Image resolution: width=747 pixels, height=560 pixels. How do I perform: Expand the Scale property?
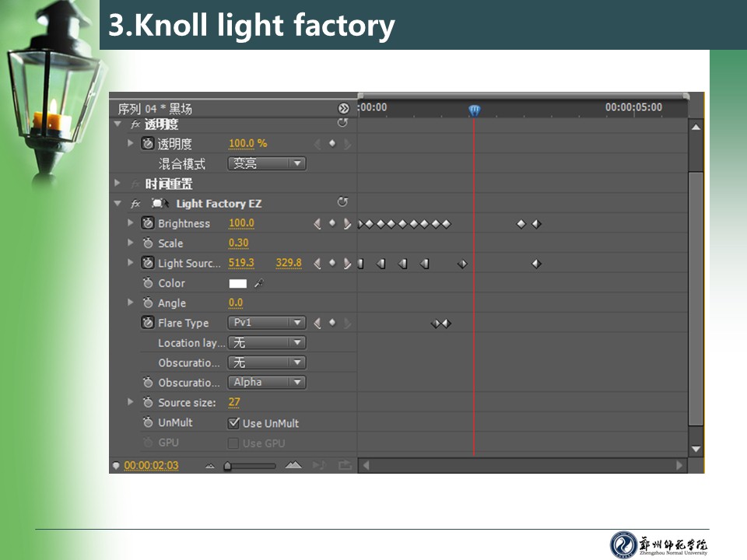coord(130,243)
